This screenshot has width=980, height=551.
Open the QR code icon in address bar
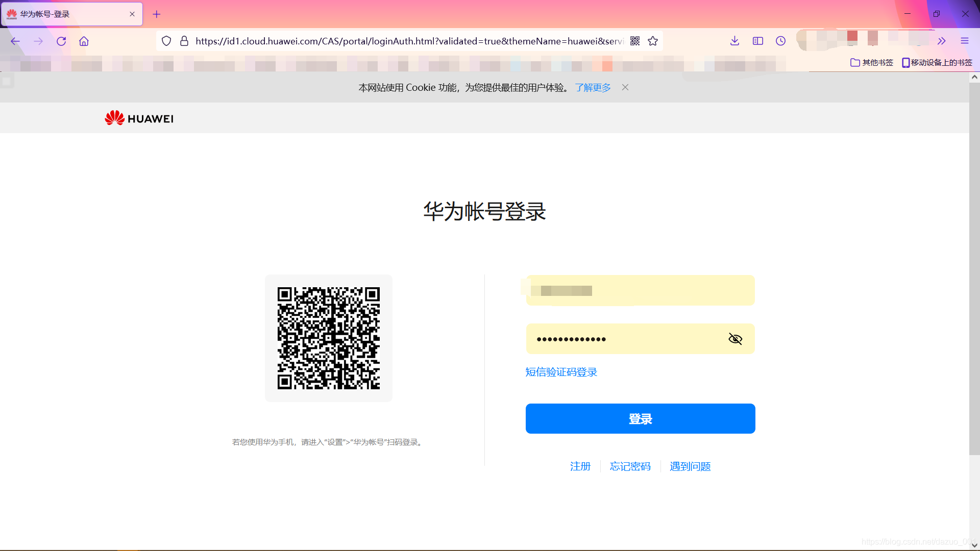635,41
